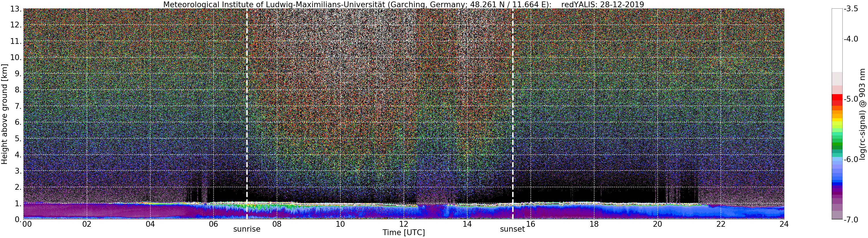The image size is (868, 238).
Task: Click the dashed sunrise marker line
Action: (247, 114)
